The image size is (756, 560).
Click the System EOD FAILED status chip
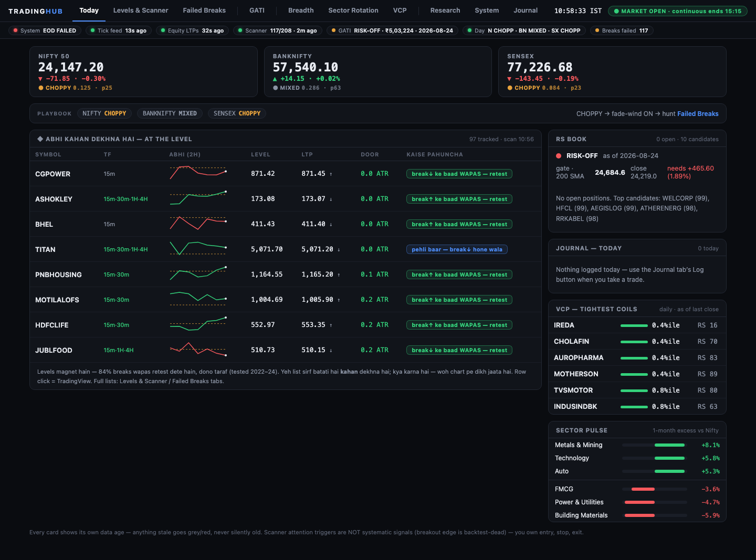click(45, 30)
